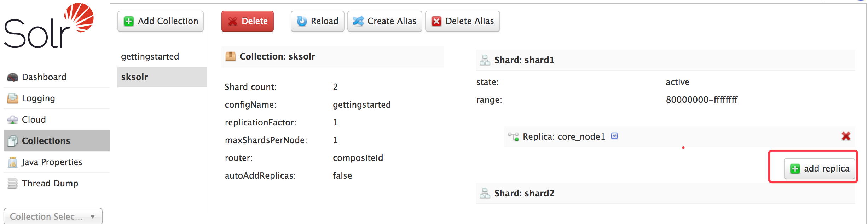Click the red Delete button
Screen dimensions: 868x224
pos(248,21)
